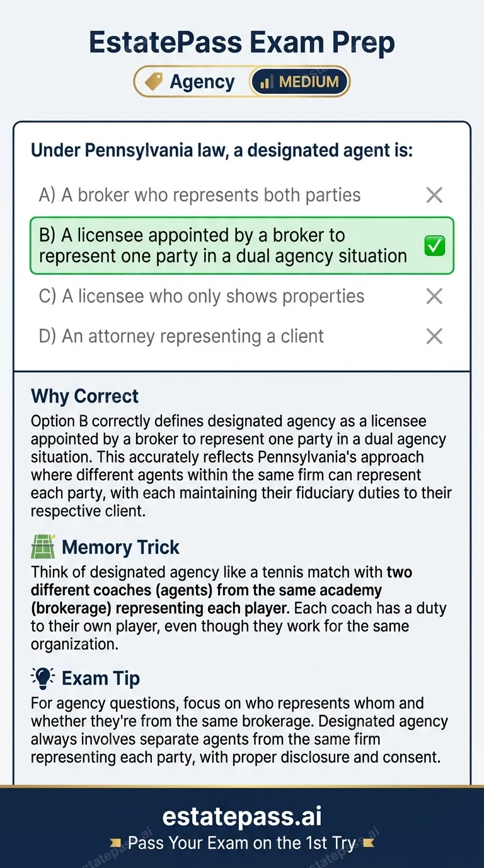The height and width of the screenshot is (868, 484).
Task: Click the green checkmark next to answer B
Action: pyautogui.click(x=434, y=246)
